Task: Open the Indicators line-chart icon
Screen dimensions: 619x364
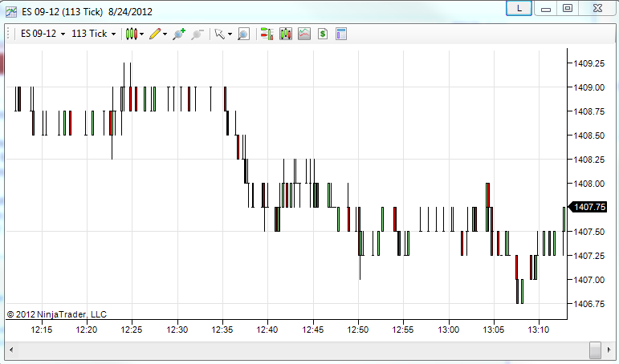Action: [304, 34]
